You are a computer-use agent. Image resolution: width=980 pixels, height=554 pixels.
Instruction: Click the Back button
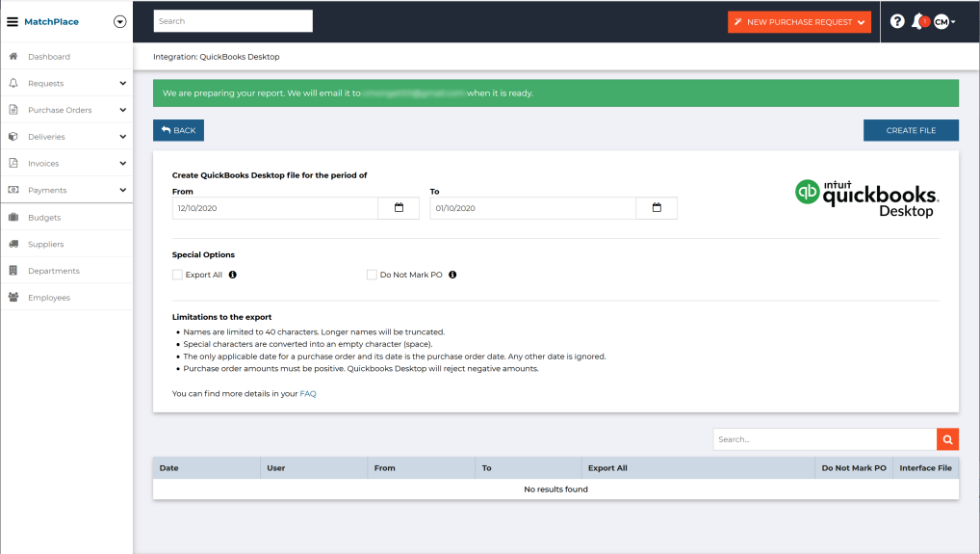point(179,130)
